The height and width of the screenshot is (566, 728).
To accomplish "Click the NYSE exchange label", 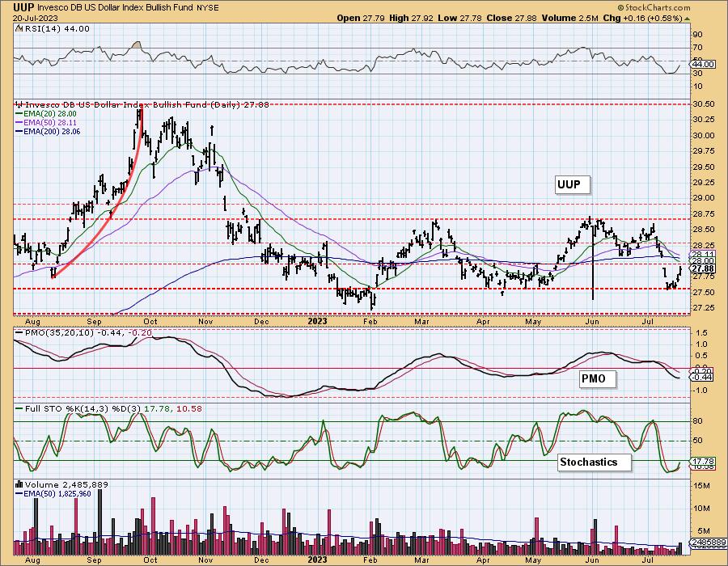I will [x=209, y=8].
